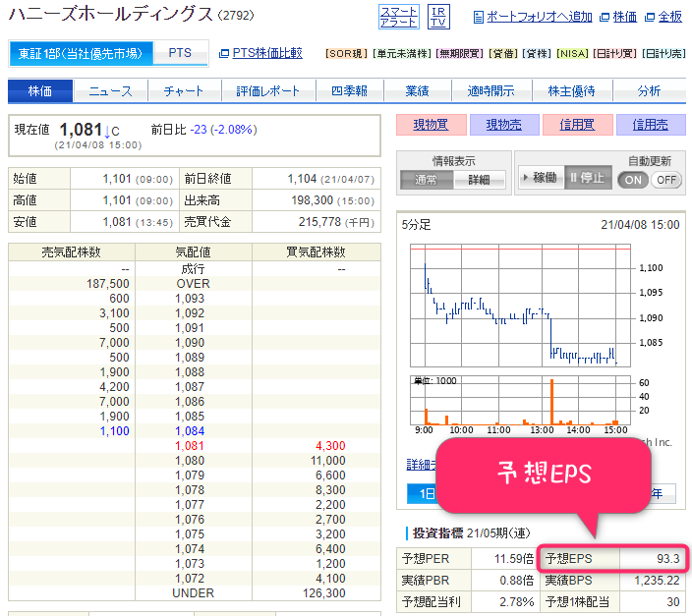Image resolution: width=692 pixels, height=616 pixels.
Task: Click the 信用売 button
Action: click(651, 125)
